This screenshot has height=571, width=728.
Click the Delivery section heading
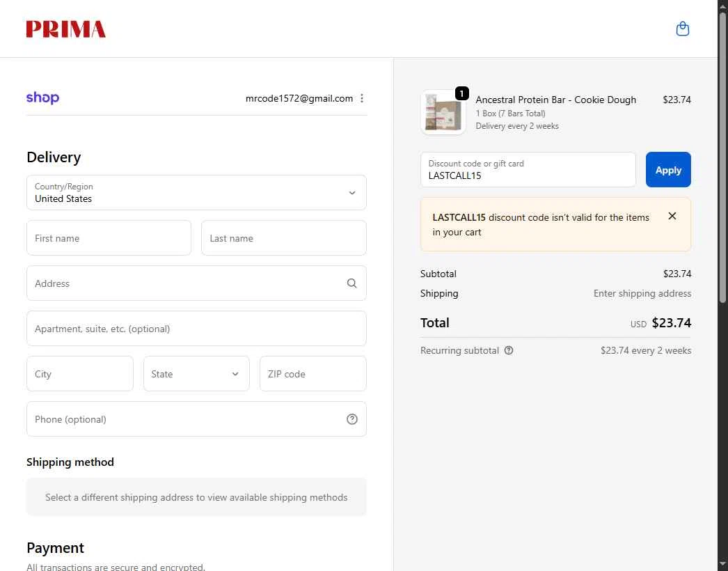(54, 157)
